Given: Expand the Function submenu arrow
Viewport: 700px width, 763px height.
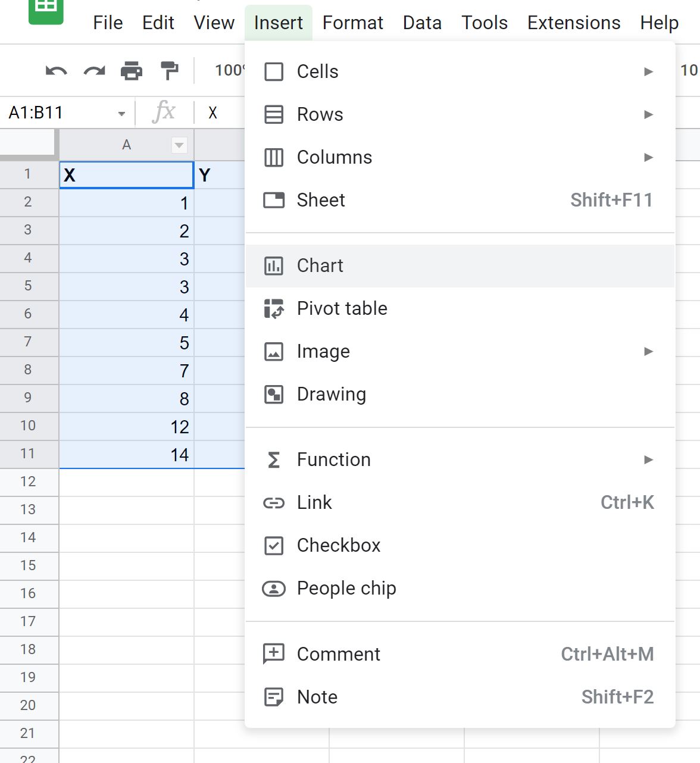Looking at the screenshot, I should (x=649, y=459).
